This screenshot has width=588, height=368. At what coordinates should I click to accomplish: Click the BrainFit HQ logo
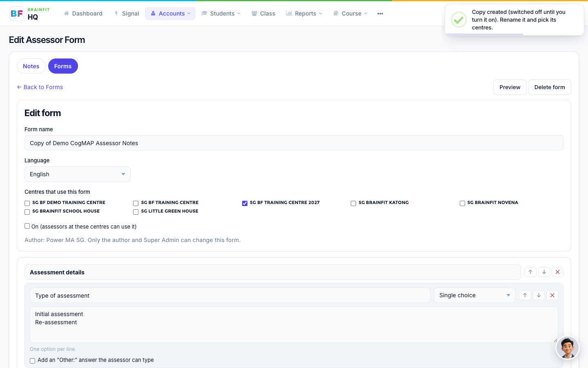coord(29,13)
